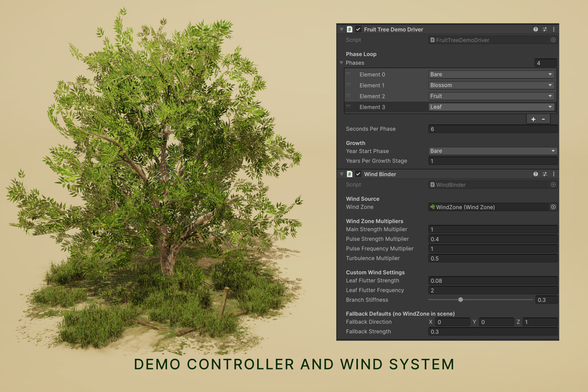Click Main Strength Multiplier field
The height and width of the screenshot is (392, 588).
(x=493, y=229)
